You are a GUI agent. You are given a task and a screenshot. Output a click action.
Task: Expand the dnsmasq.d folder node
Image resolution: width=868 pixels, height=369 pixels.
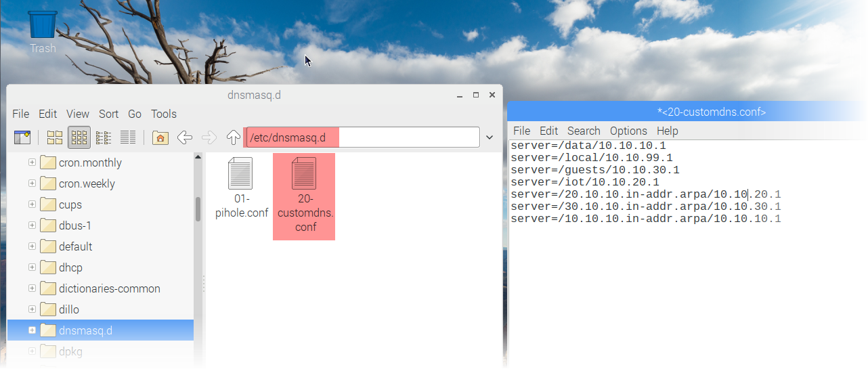(x=32, y=330)
